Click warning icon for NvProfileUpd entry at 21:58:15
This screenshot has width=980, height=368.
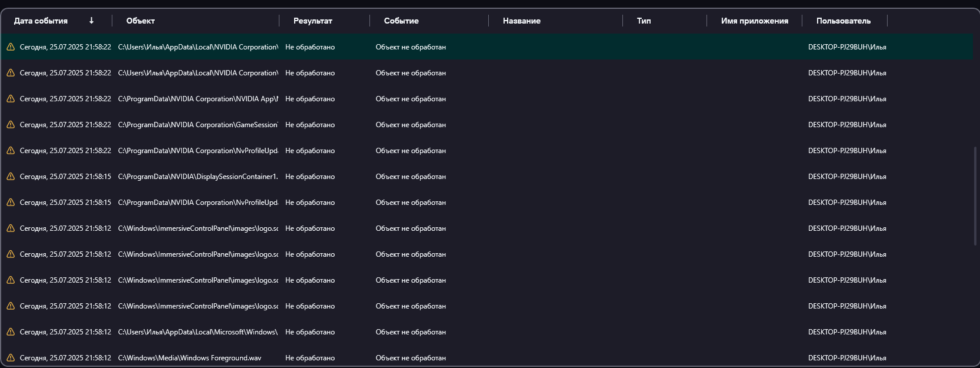click(11, 203)
